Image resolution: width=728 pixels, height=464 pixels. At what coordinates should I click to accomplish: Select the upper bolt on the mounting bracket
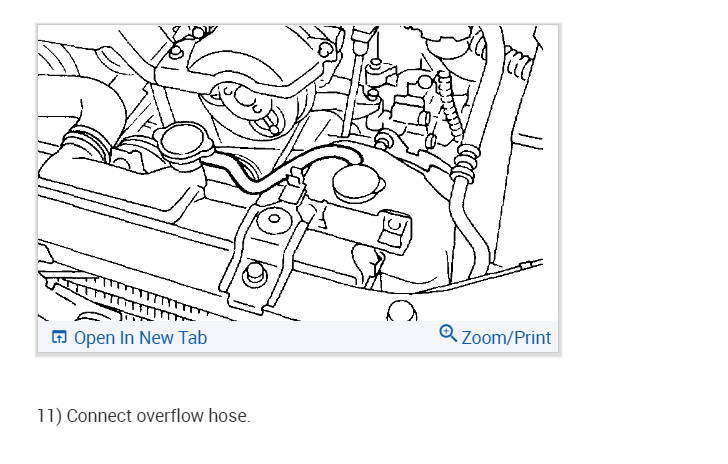click(274, 218)
